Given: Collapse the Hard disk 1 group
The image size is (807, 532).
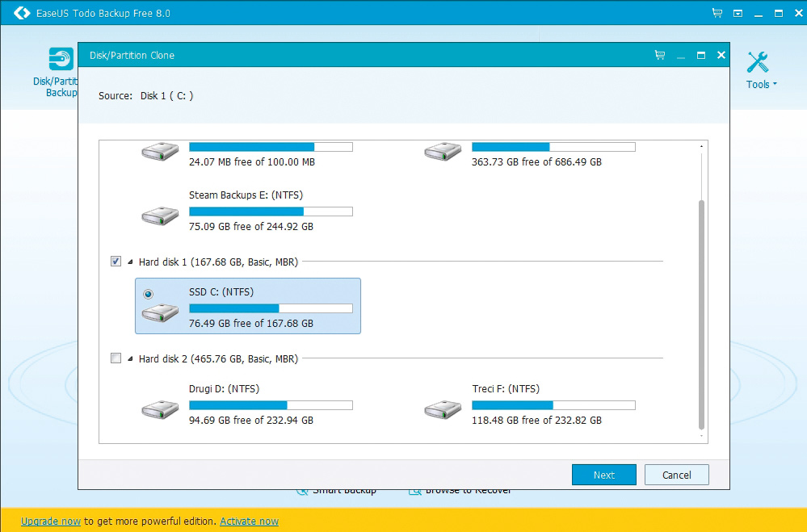Looking at the screenshot, I should [130, 262].
